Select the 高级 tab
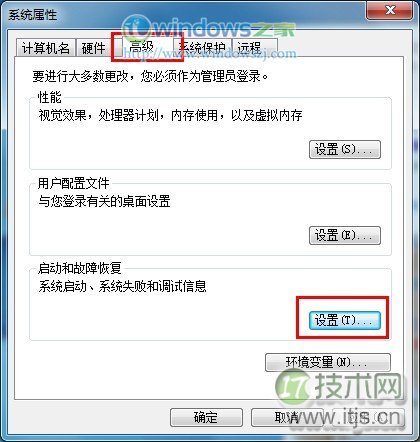 pyautogui.click(x=143, y=46)
